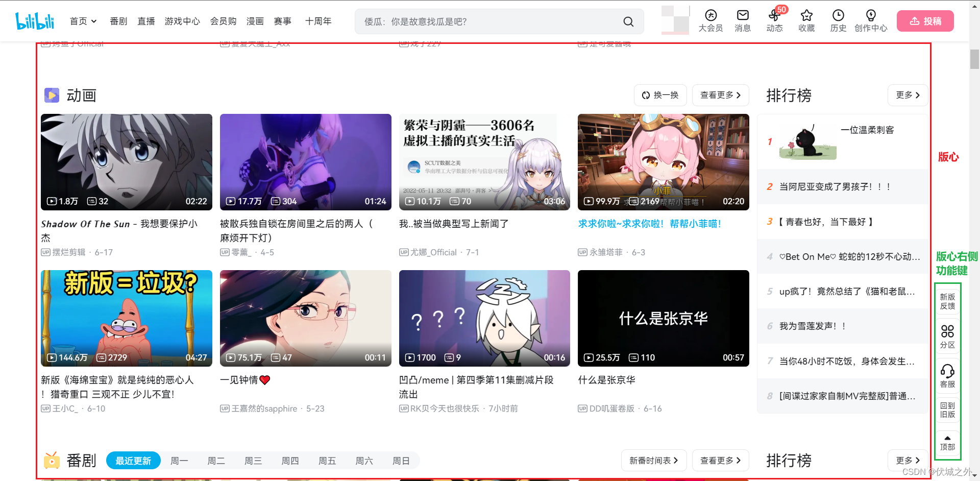Open 客服 customer service headset
Image resolution: width=980 pixels, height=481 pixels.
coord(947,376)
